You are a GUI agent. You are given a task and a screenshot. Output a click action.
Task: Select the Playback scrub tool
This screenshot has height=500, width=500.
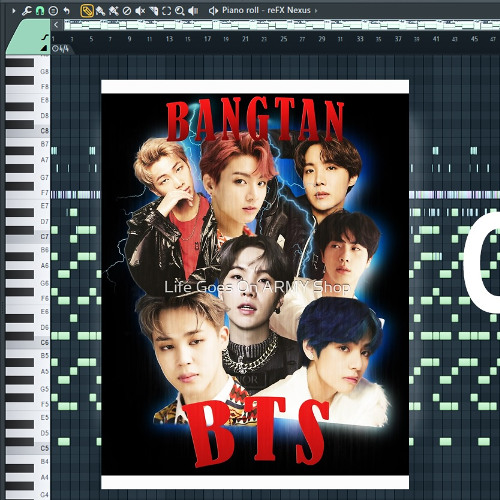click(x=193, y=11)
